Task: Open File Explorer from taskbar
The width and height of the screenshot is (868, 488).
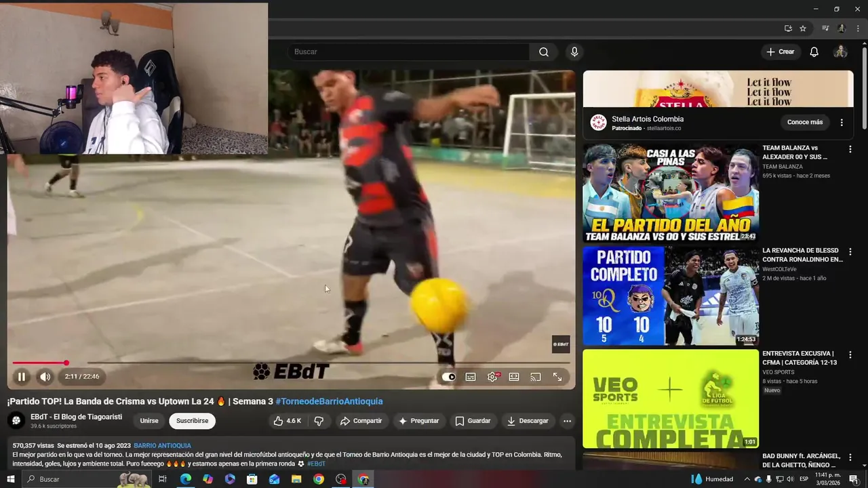Action: tap(296, 479)
